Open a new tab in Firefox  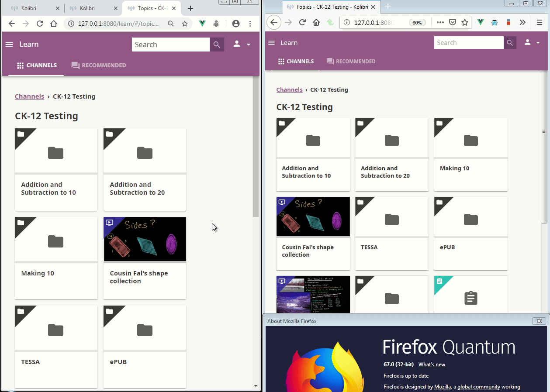pyautogui.click(x=388, y=6)
